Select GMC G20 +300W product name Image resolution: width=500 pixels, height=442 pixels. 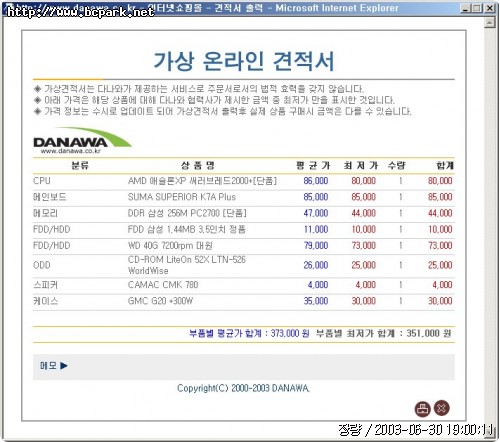click(x=160, y=301)
